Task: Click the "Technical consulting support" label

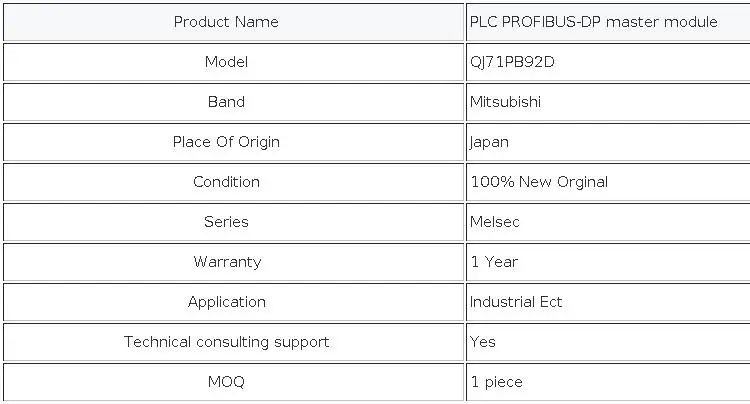Action: (x=226, y=342)
